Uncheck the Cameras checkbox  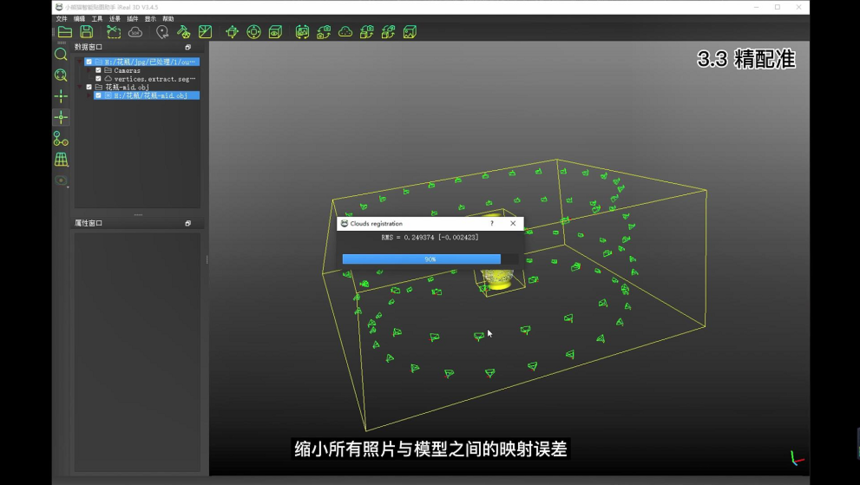[98, 70]
